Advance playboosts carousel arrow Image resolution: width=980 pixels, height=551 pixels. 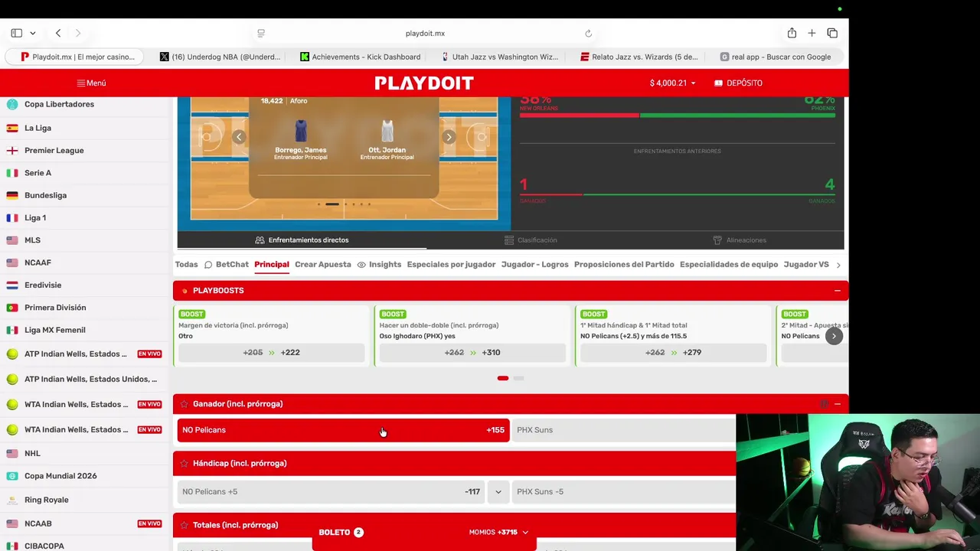click(834, 336)
